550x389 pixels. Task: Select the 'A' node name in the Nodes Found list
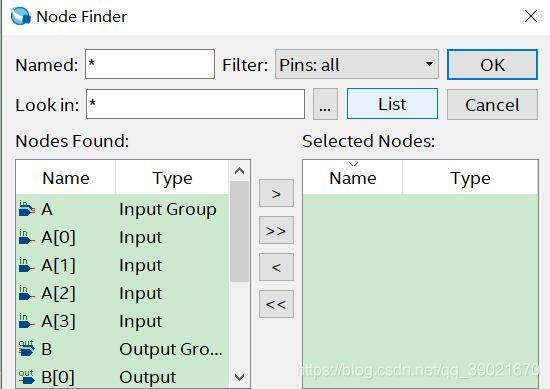47,209
